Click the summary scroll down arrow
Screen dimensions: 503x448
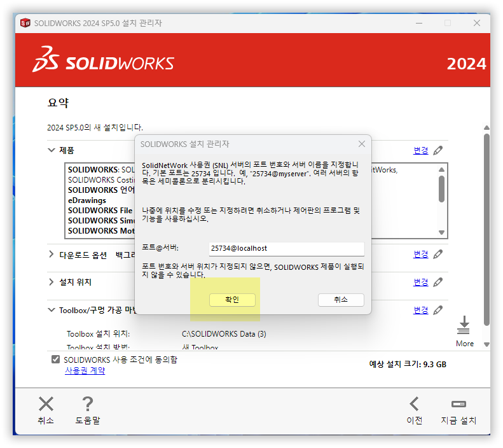click(486, 344)
